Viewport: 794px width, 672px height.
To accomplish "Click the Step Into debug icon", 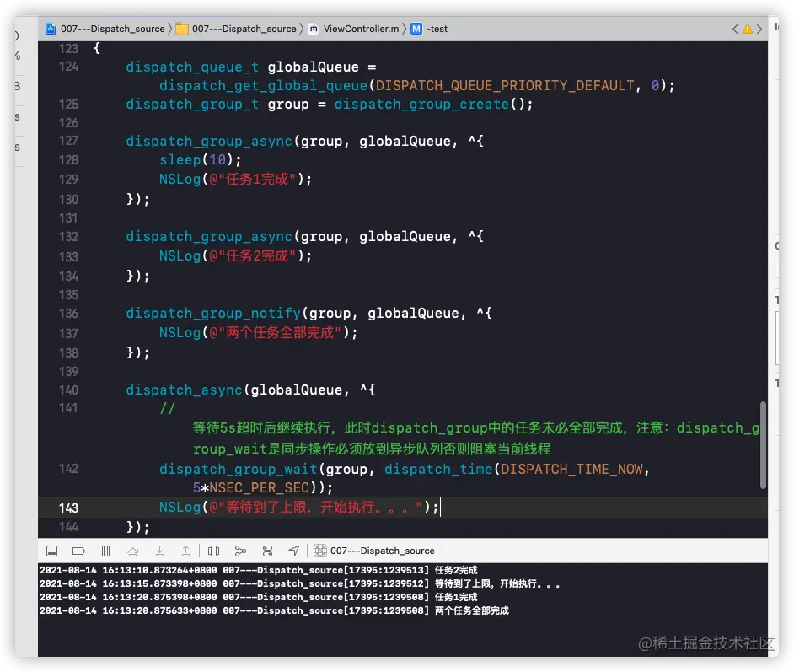I will tap(159, 551).
